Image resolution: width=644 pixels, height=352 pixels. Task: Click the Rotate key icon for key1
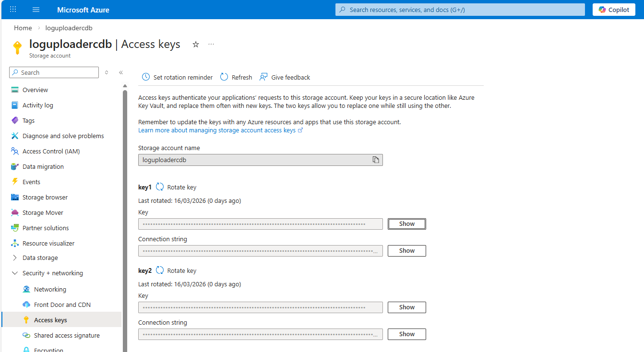tap(160, 187)
